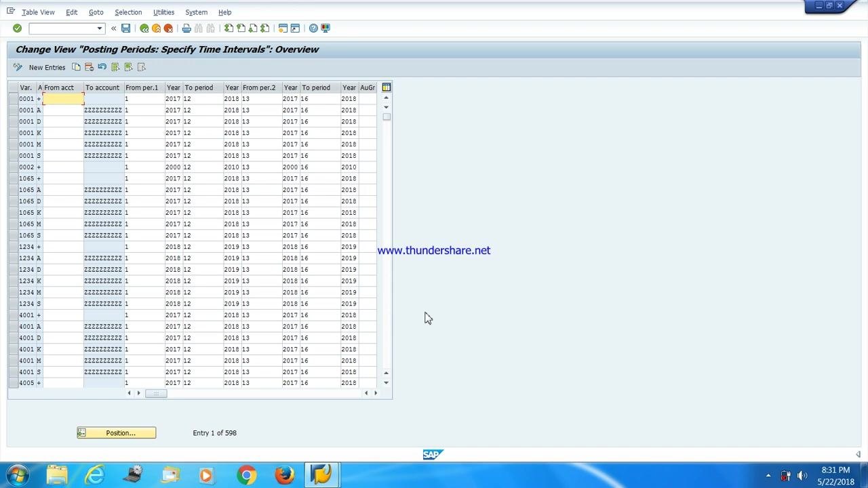The height and width of the screenshot is (488, 868).
Task: Click the Select All icon
Action: click(x=115, y=67)
